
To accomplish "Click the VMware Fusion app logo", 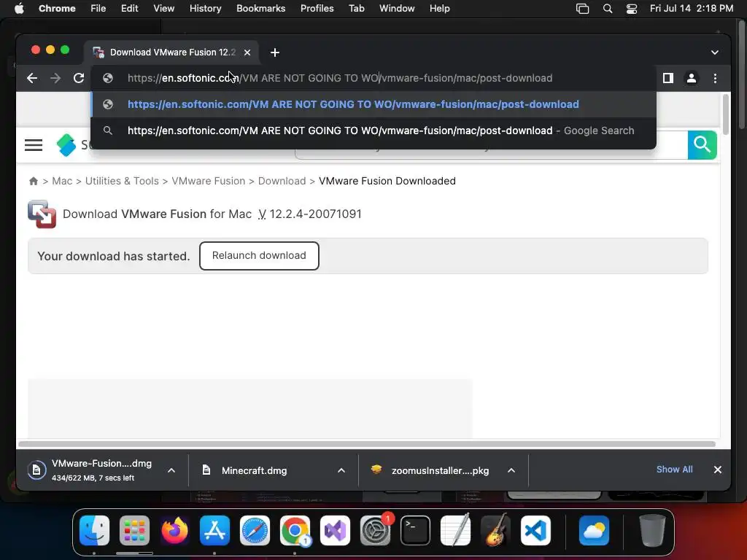I will [42, 214].
